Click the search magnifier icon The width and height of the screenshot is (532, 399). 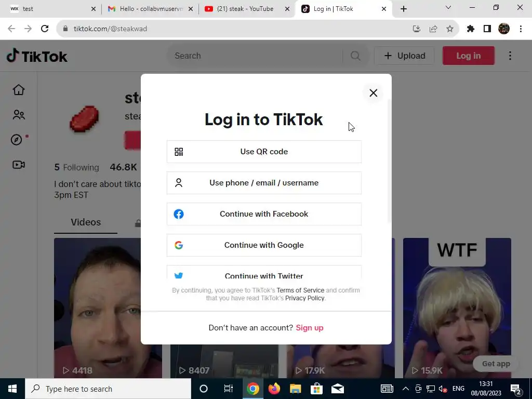tap(355, 56)
